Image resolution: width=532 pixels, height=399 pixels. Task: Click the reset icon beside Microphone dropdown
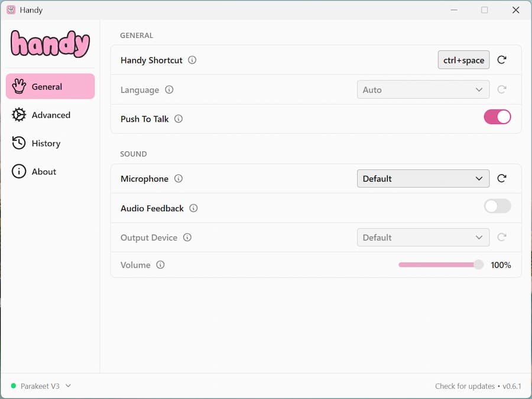tap(502, 179)
